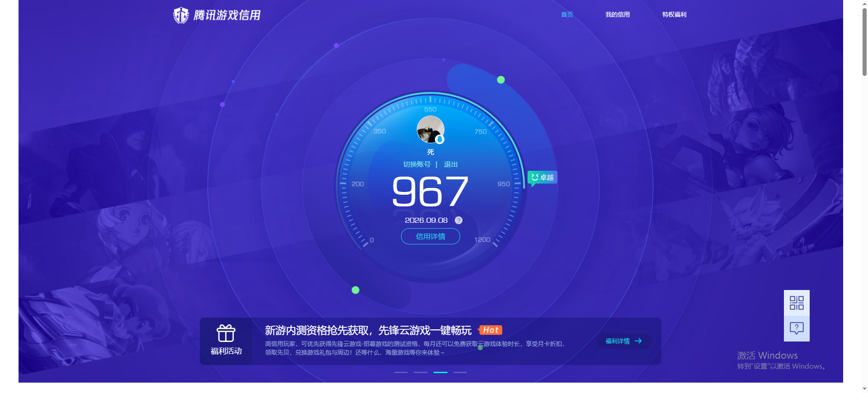This screenshot has width=868, height=393.
Task: Open the 我的信用 navigation tab
Action: pos(618,14)
